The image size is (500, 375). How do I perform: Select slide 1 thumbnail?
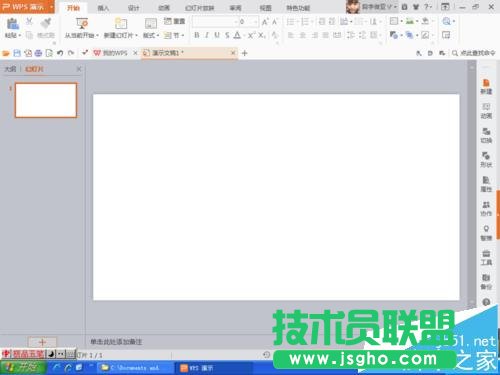(x=46, y=100)
